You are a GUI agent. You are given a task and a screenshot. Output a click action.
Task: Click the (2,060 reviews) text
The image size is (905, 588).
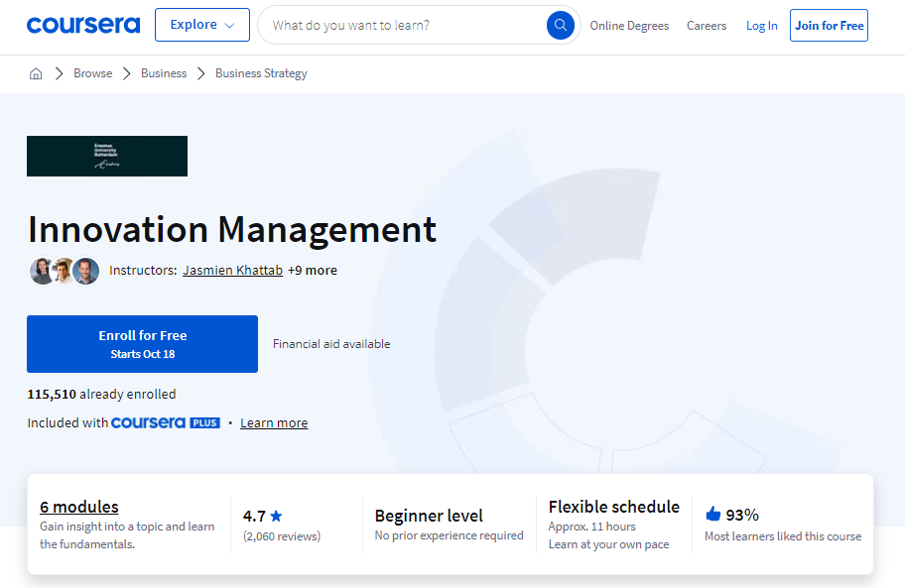pos(282,536)
